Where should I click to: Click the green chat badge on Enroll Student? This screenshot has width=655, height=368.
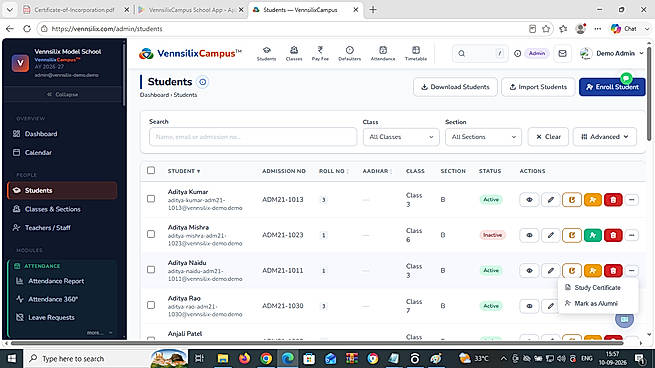(626, 78)
